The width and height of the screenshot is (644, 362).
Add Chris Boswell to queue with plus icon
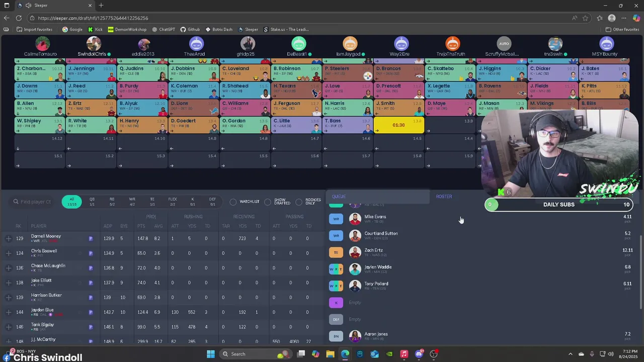click(x=9, y=253)
